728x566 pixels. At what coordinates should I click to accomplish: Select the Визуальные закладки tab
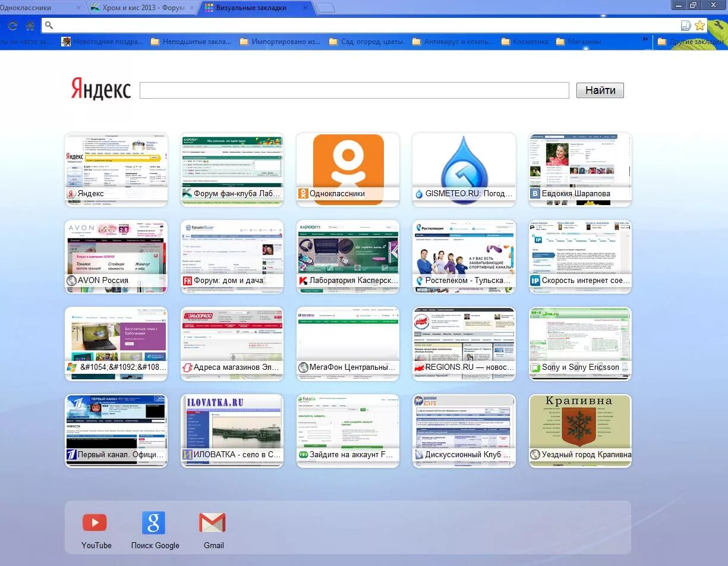(256, 8)
